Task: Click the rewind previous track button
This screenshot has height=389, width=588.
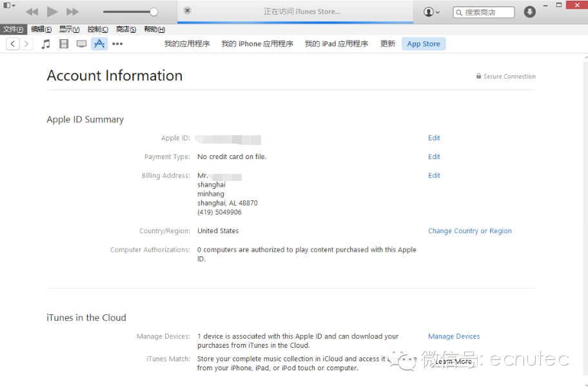Action: click(x=32, y=12)
